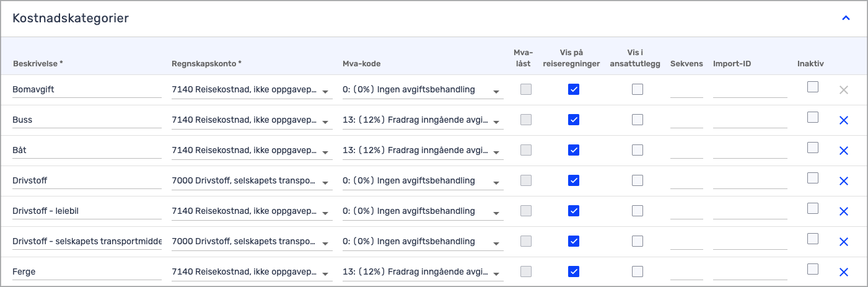Remove the Ferge row with X icon
This screenshot has width=868, height=287.
[x=843, y=272]
